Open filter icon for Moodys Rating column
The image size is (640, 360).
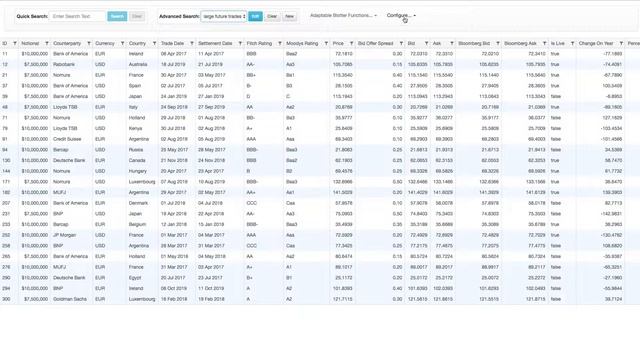(x=326, y=43)
